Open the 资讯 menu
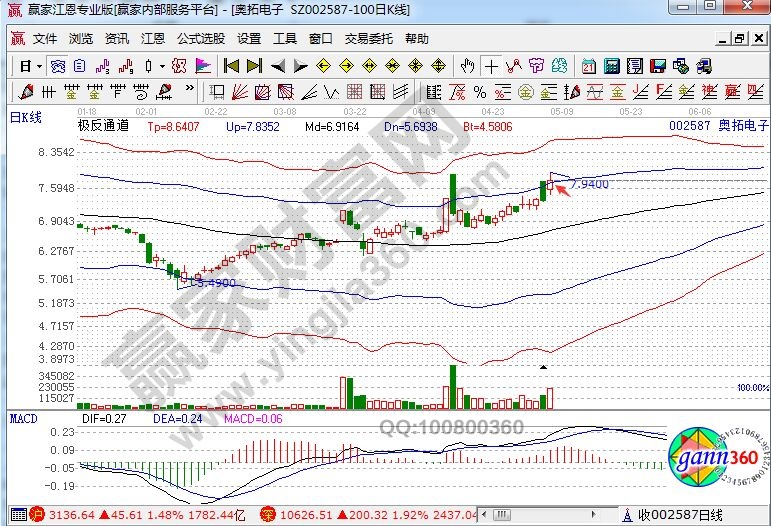 pyautogui.click(x=117, y=38)
